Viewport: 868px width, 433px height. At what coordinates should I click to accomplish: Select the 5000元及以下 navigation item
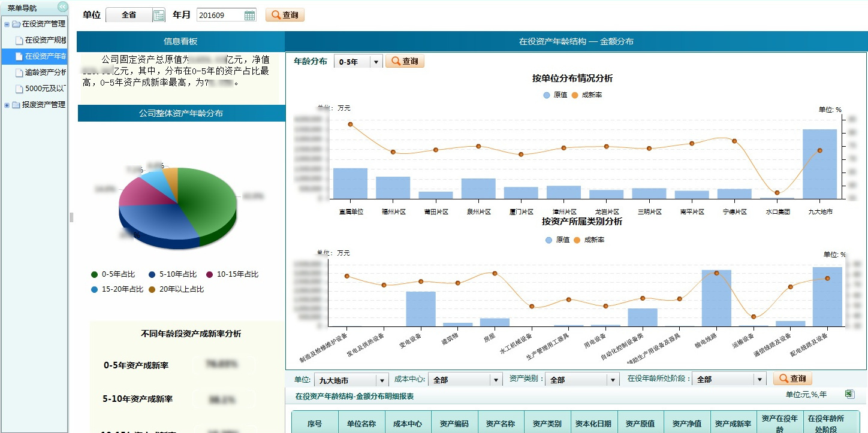(x=46, y=89)
